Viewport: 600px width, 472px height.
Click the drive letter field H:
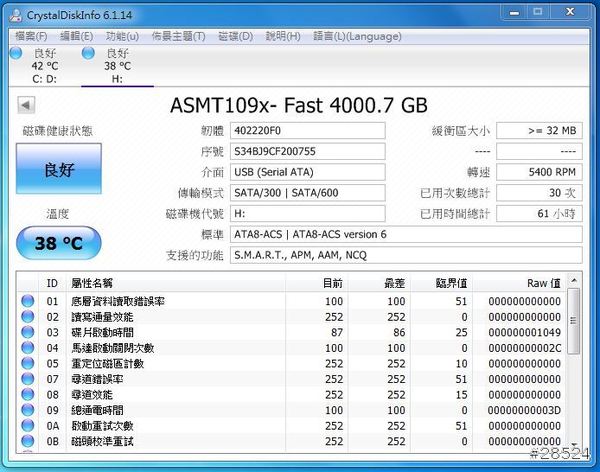click(x=308, y=214)
